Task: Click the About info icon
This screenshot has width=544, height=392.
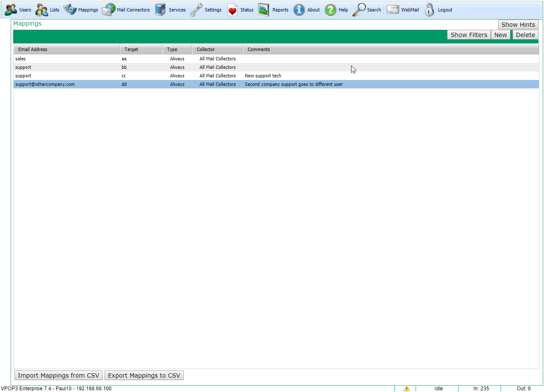Action: [x=299, y=10]
